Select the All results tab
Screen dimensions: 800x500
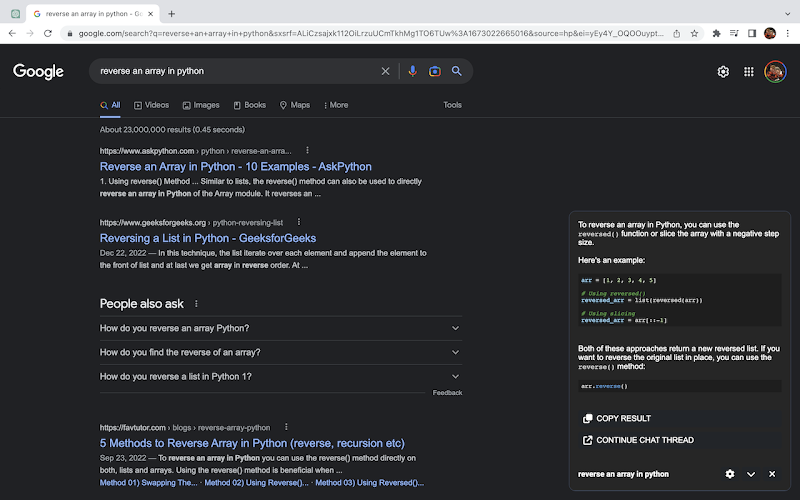(110, 105)
